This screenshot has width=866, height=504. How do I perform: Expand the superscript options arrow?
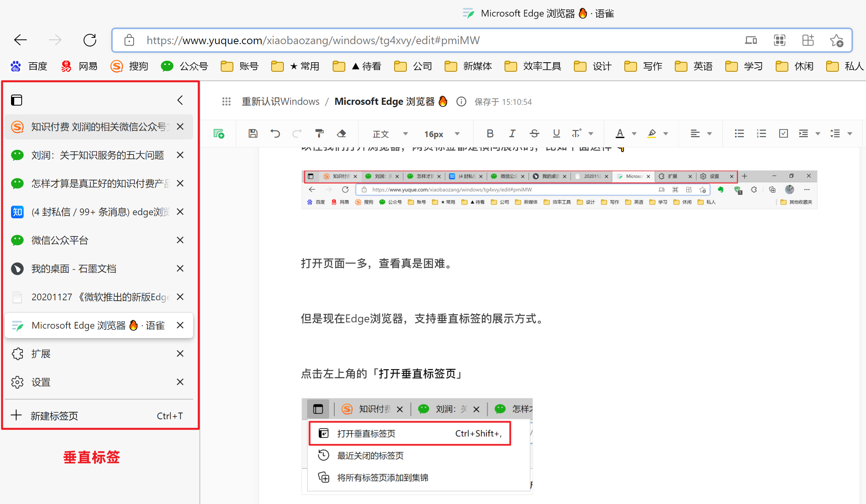pos(591,134)
